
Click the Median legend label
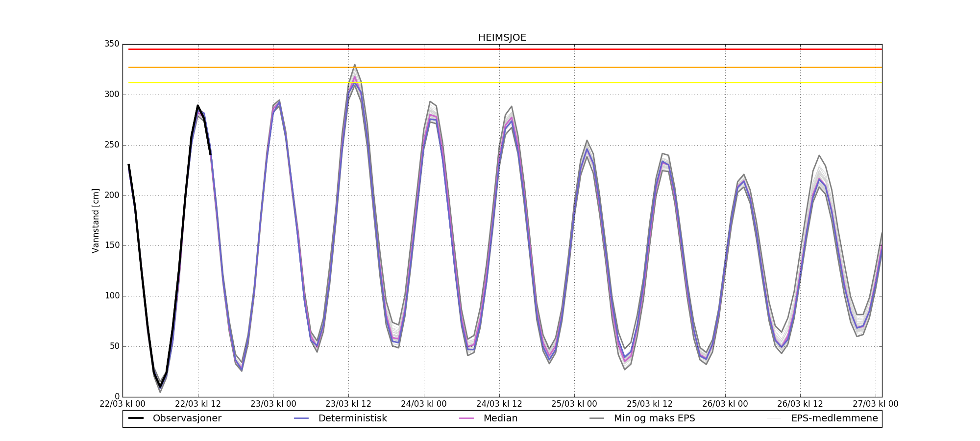(500, 418)
